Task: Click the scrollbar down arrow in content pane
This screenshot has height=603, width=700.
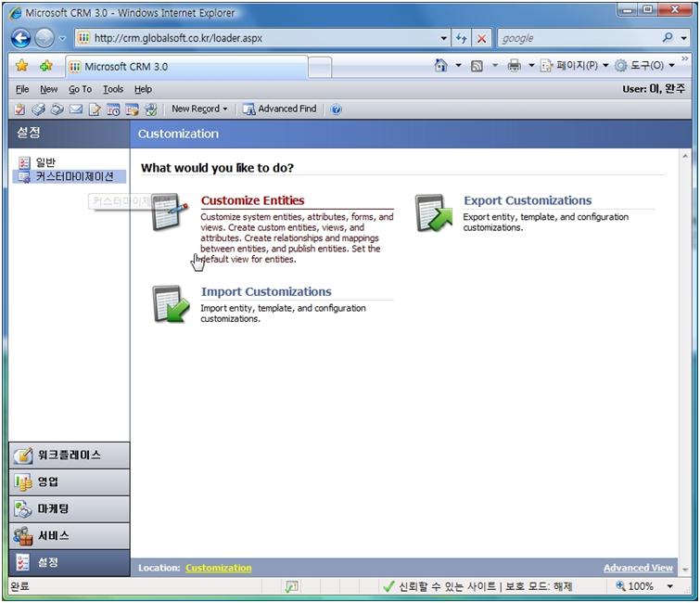Action: coord(685,569)
